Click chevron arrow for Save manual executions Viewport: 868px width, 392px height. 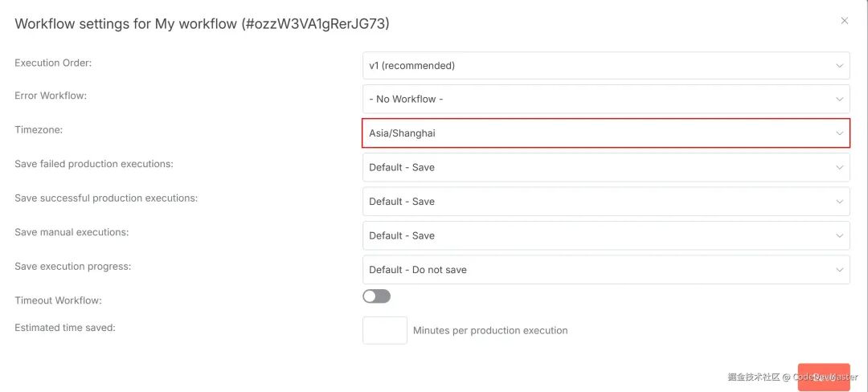(839, 236)
